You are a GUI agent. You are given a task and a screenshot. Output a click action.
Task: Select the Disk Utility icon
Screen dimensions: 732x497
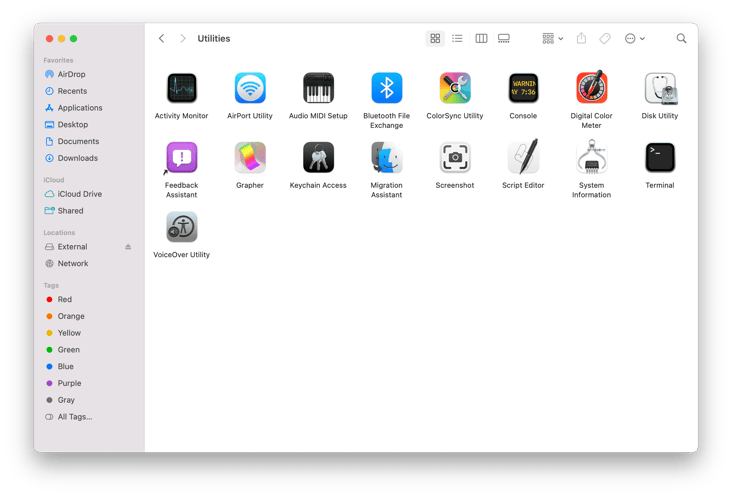(660, 88)
